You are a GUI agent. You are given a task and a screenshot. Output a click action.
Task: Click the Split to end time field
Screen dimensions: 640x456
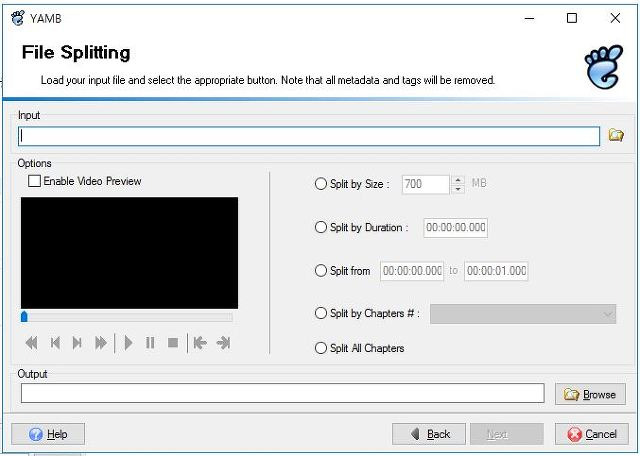pyautogui.click(x=496, y=271)
